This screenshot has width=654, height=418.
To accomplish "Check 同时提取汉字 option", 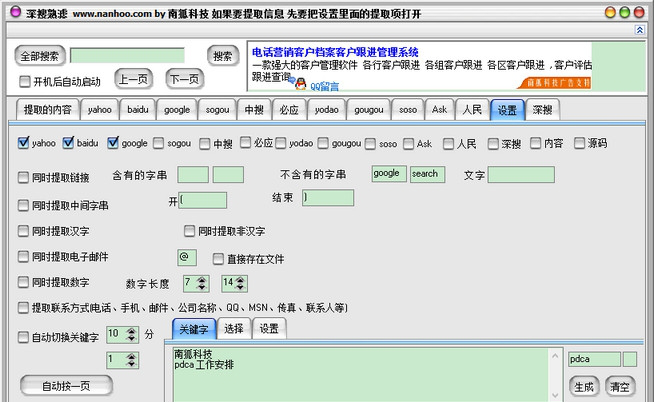I will [23, 231].
